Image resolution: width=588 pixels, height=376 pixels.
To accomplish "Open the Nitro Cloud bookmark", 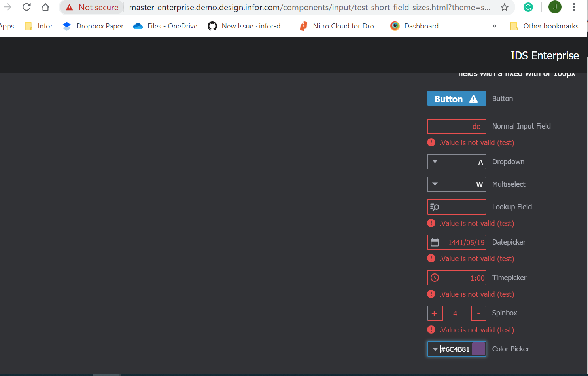I will (x=339, y=26).
